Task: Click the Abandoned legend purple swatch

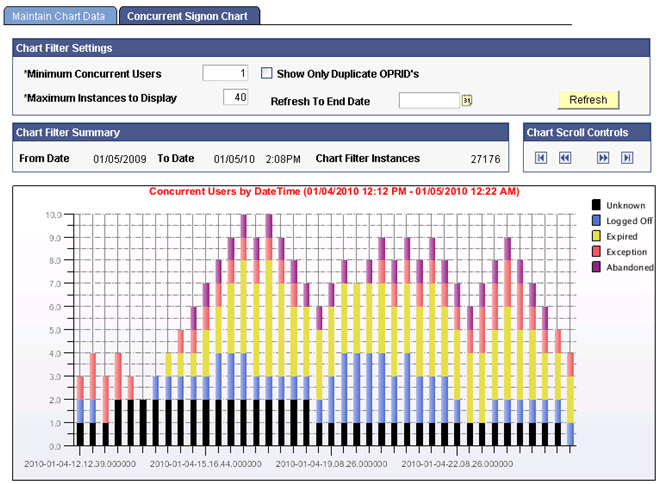Action: tap(596, 267)
